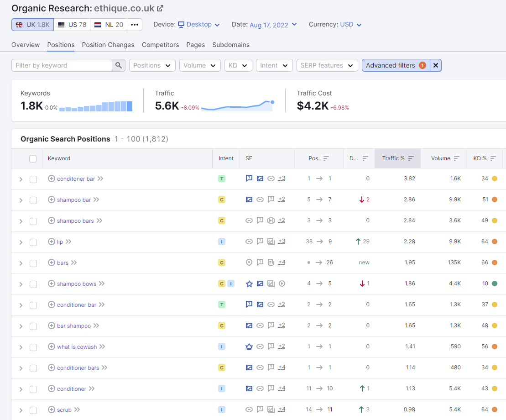Expand the conditoner bar keyword row
The width and height of the screenshot is (506, 420).
pos(21,179)
